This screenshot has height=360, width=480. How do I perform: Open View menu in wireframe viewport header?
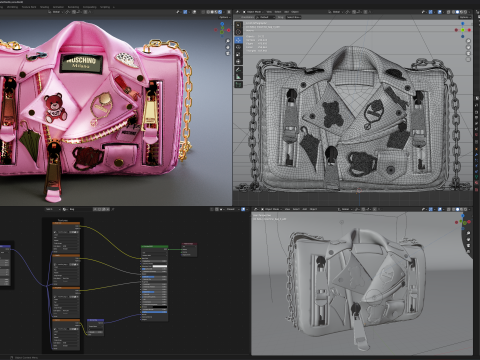(x=269, y=12)
